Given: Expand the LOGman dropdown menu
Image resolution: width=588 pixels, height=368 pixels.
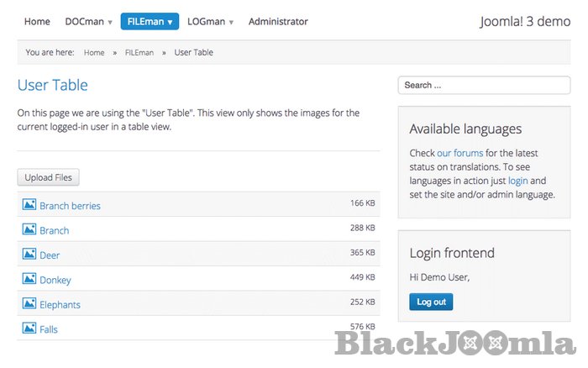Looking at the screenshot, I should 210,22.
